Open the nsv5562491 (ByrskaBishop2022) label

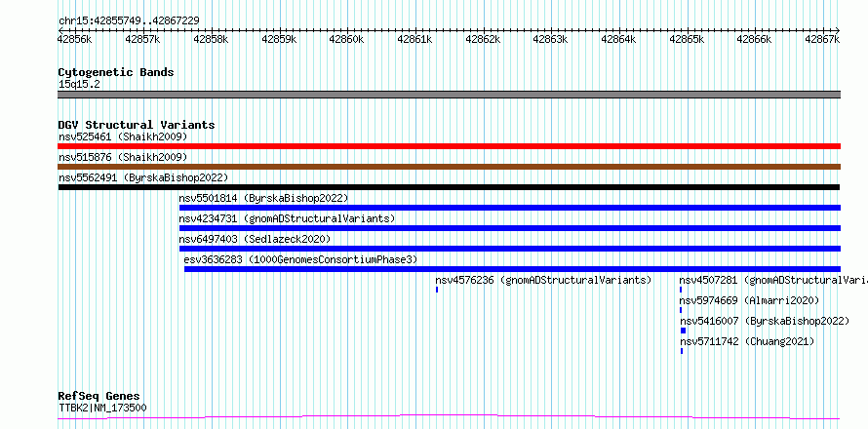click(x=143, y=177)
